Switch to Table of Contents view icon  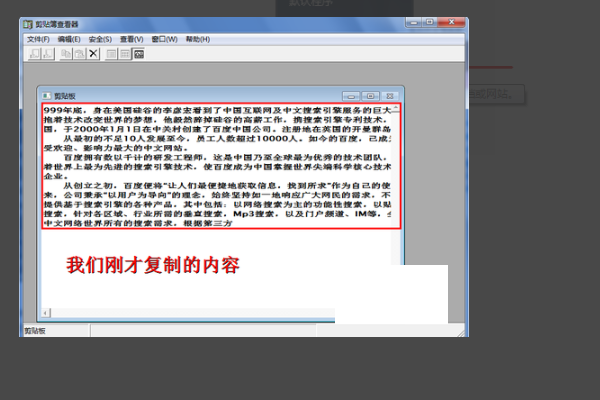(111, 54)
